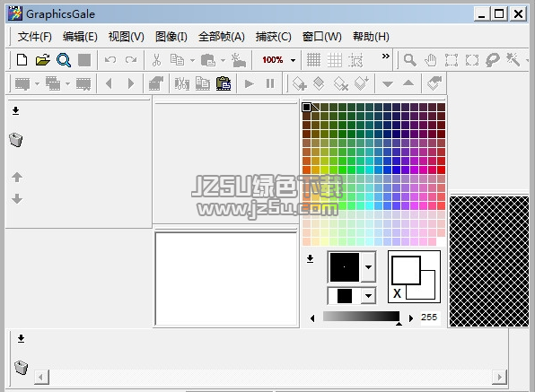Open the 文件(F) menu
Viewport: 535px width, 392px height.
pos(34,37)
